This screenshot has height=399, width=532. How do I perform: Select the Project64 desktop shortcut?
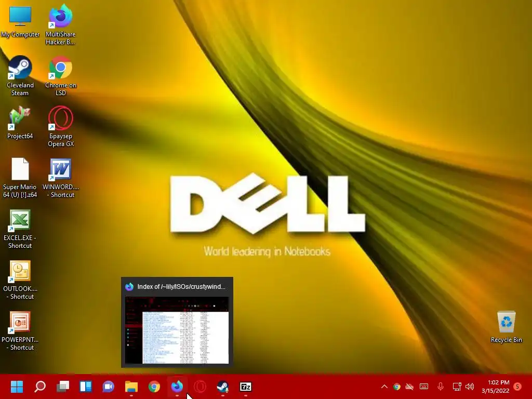(x=20, y=123)
